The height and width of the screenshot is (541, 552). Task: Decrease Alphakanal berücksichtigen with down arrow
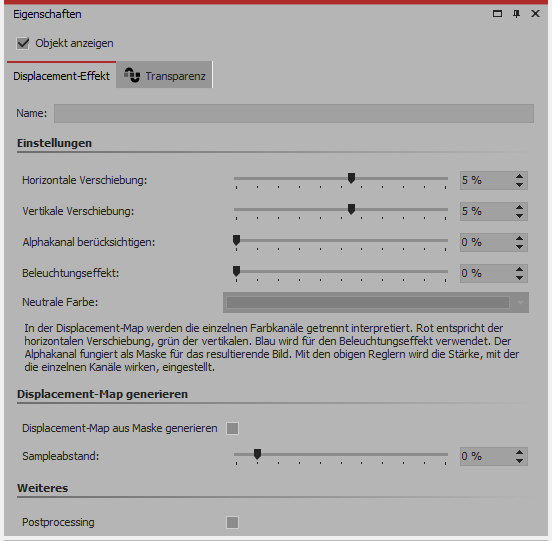point(519,247)
